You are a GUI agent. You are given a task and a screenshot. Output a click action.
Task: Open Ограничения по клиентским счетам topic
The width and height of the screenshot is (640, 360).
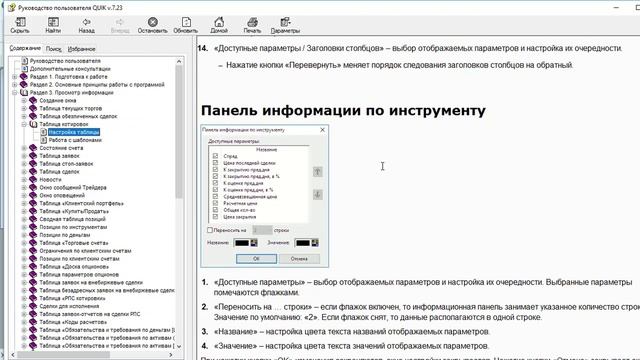[x=85, y=251]
